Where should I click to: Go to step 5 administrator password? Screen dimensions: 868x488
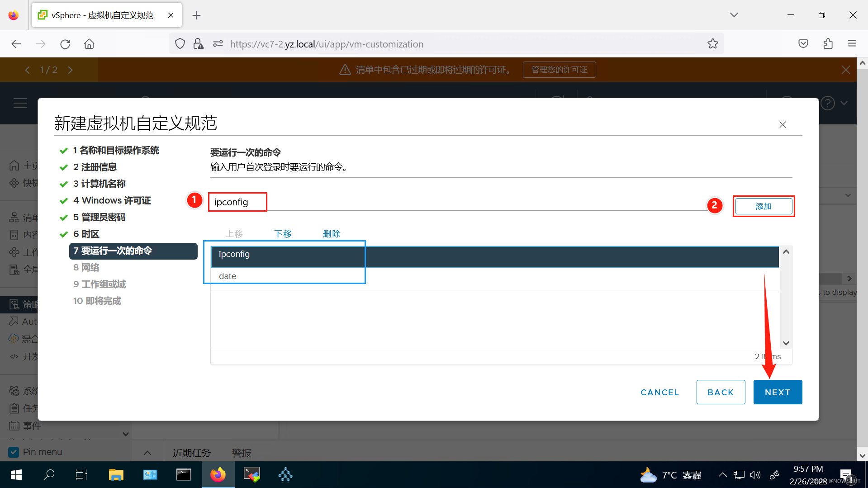(x=99, y=217)
